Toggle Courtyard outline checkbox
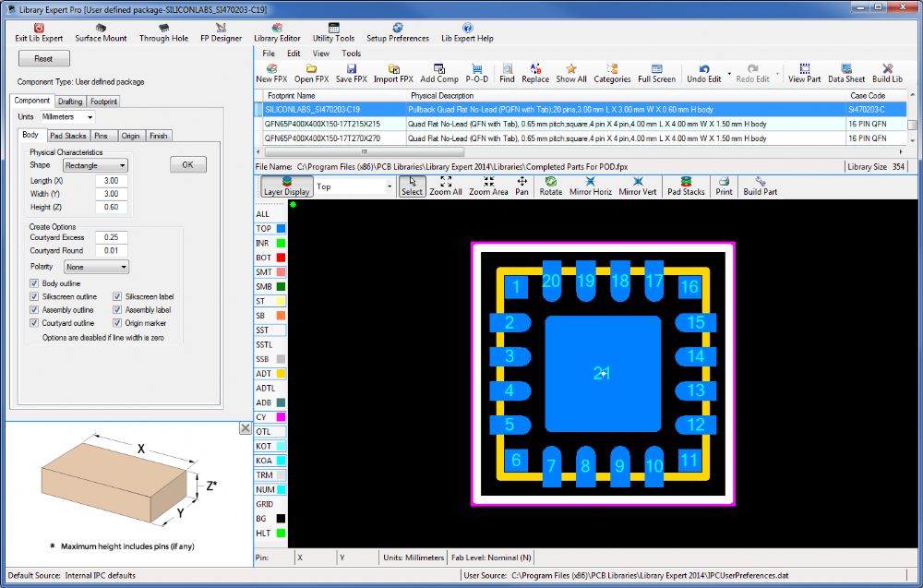This screenshot has width=923, height=588. pos(34,322)
